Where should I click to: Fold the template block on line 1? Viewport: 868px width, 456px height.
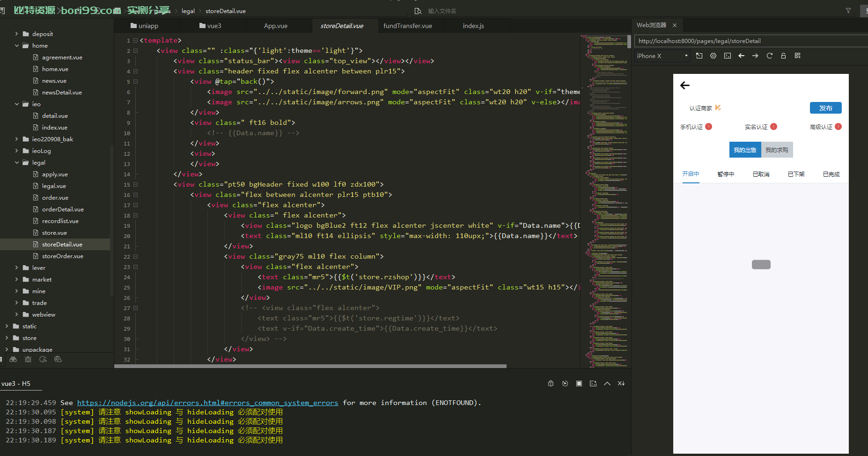[135, 41]
